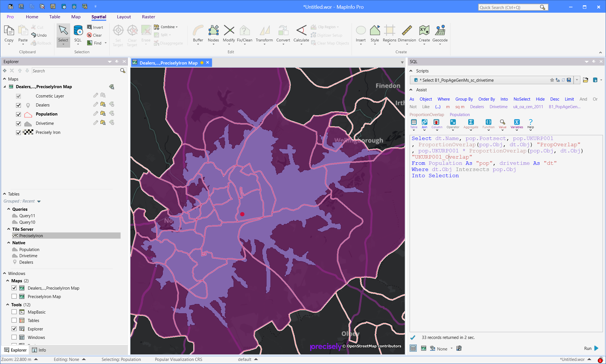Viewport: 606px width, 364px height.
Task: Open the Grouped: Recent dropdown
Action: coord(39,201)
